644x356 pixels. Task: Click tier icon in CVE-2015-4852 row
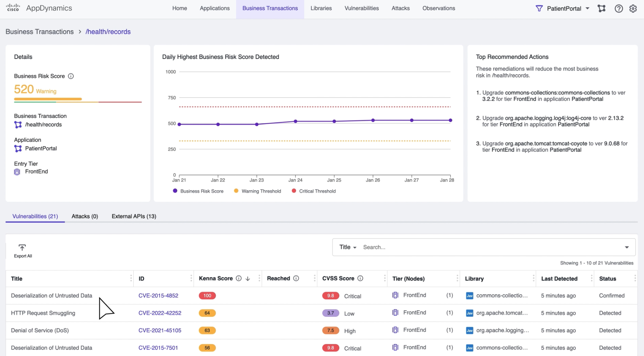pyautogui.click(x=395, y=295)
